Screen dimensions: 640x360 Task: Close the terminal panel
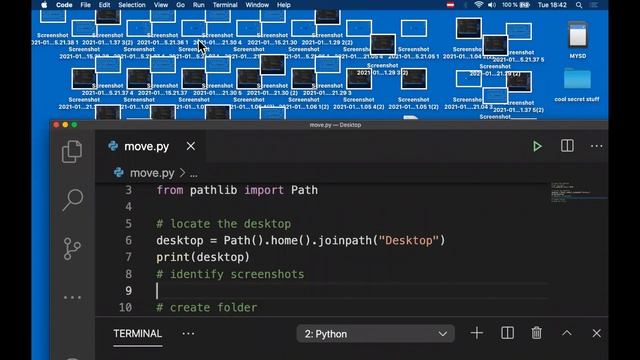596,333
